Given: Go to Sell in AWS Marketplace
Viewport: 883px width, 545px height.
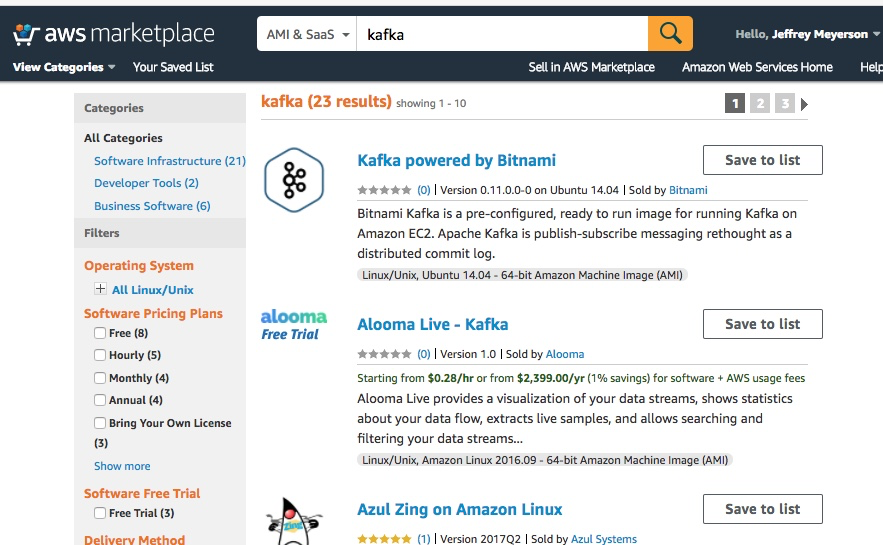Looking at the screenshot, I should coord(591,67).
